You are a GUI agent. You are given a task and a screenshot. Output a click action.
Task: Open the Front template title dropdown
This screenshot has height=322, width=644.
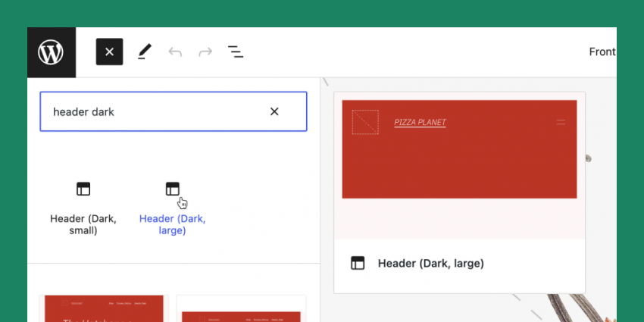[602, 52]
